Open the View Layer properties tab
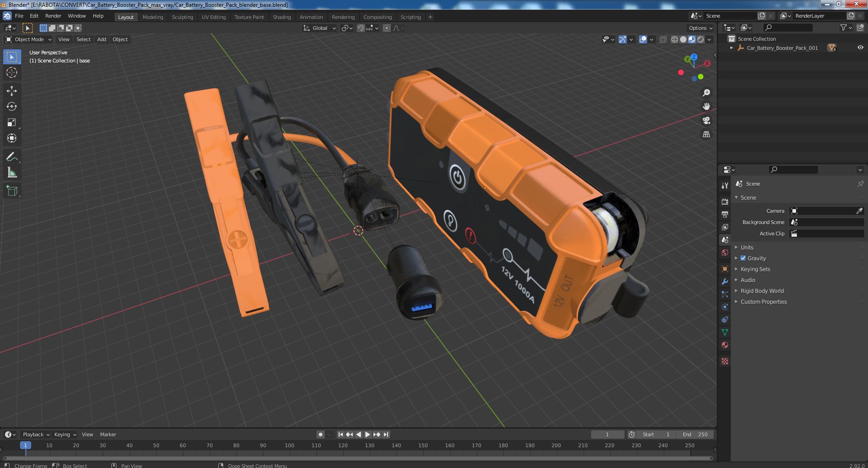This screenshot has width=868, height=468. [725, 227]
